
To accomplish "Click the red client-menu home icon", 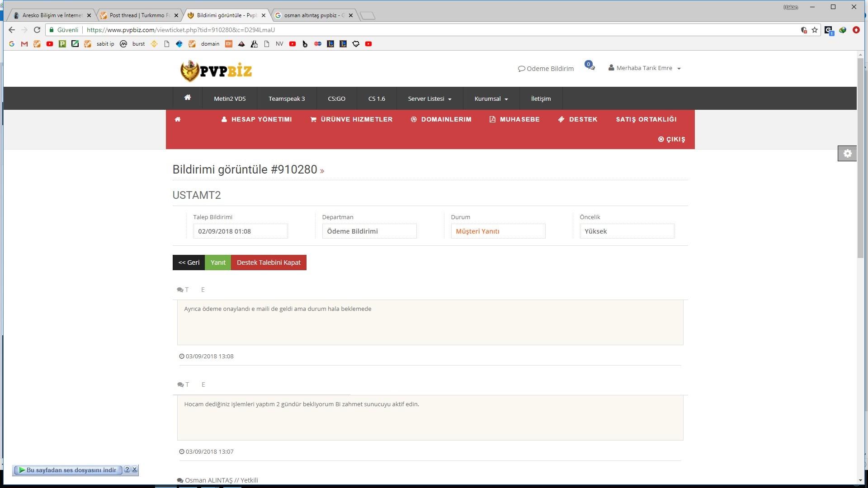I will pos(178,119).
